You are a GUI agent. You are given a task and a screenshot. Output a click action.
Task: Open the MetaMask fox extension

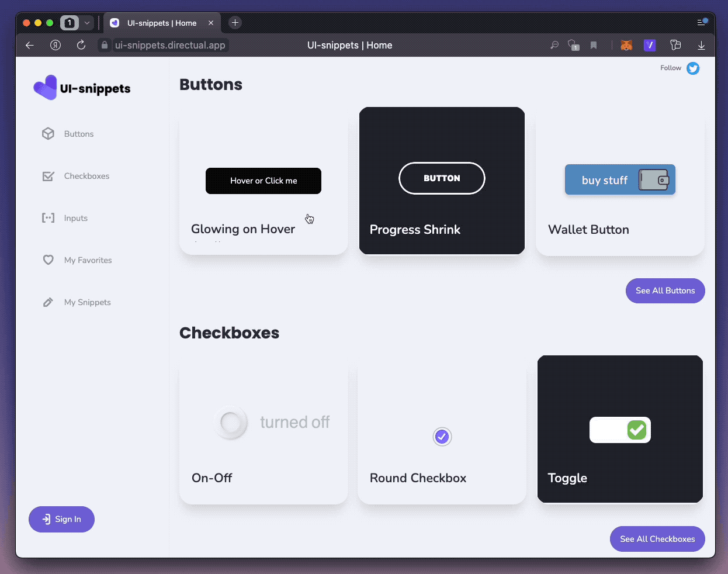pos(626,45)
